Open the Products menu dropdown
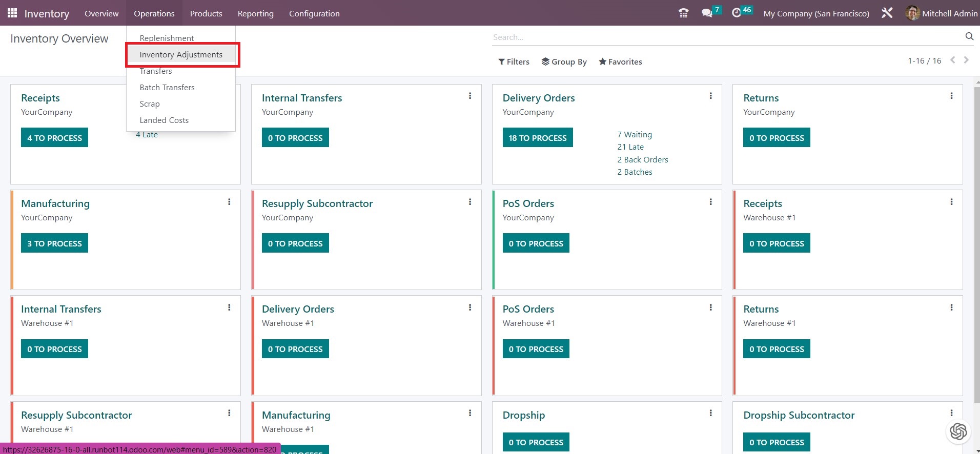980x454 pixels. point(206,13)
